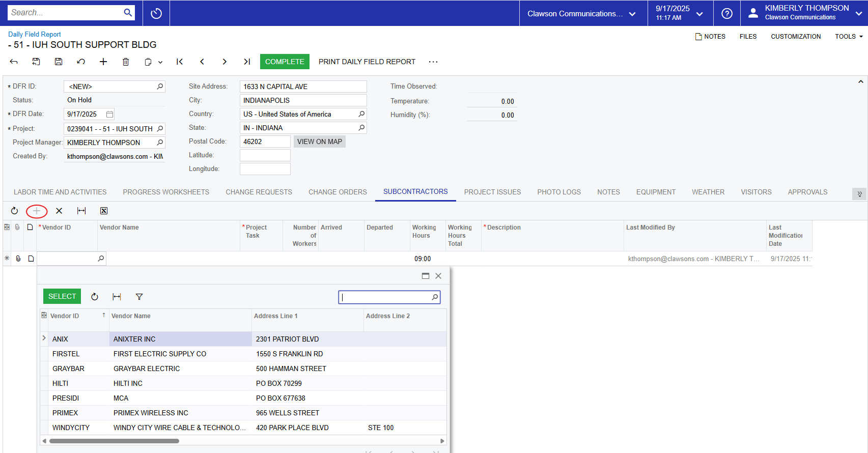Click the Save and Close toolbar icon
868x453 pixels.
click(x=36, y=62)
